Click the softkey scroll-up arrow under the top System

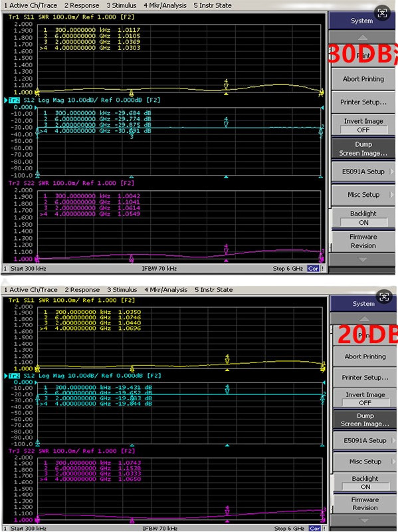coord(362,37)
